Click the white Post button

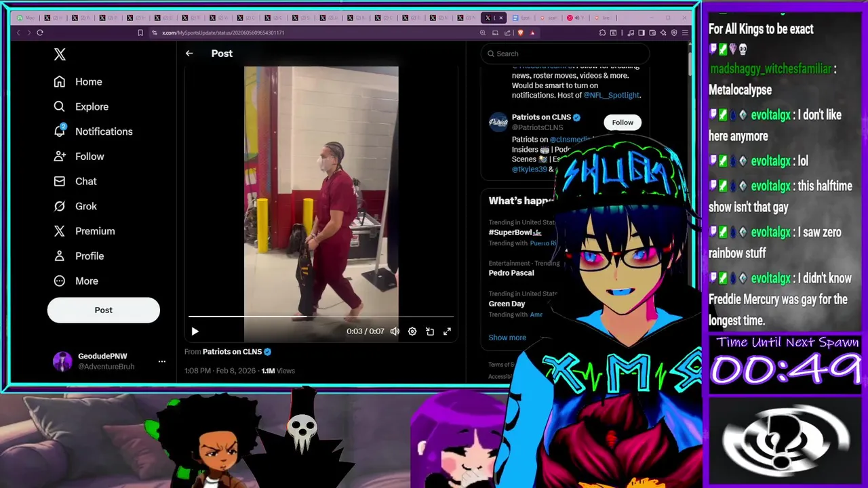click(103, 310)
